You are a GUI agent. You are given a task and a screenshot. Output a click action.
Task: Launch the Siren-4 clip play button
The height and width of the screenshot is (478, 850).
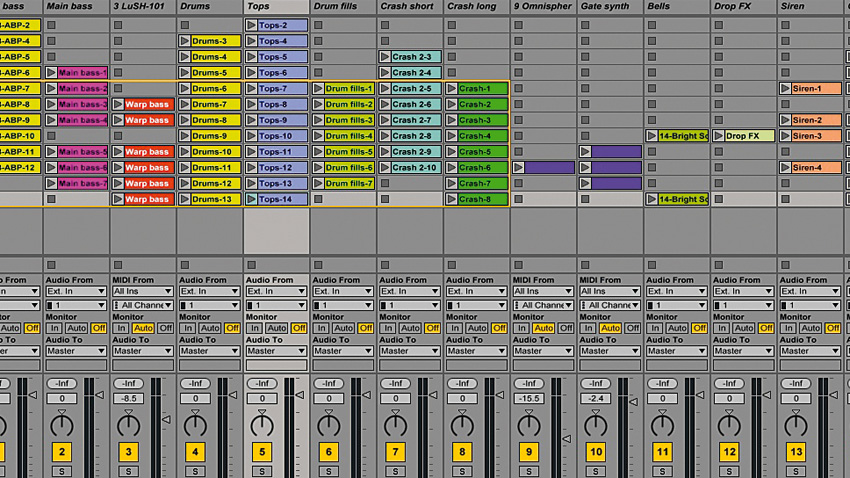click(785, 167)
